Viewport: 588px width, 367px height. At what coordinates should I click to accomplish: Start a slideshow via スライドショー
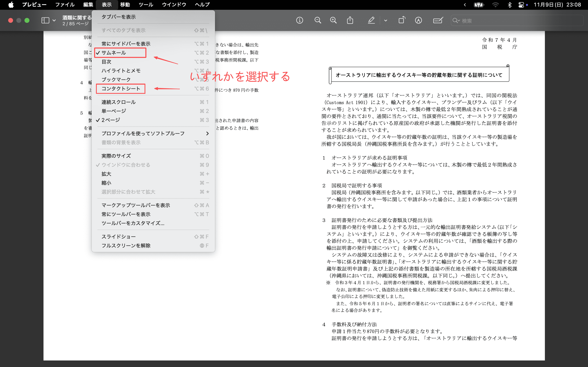[x=119, y=236]
